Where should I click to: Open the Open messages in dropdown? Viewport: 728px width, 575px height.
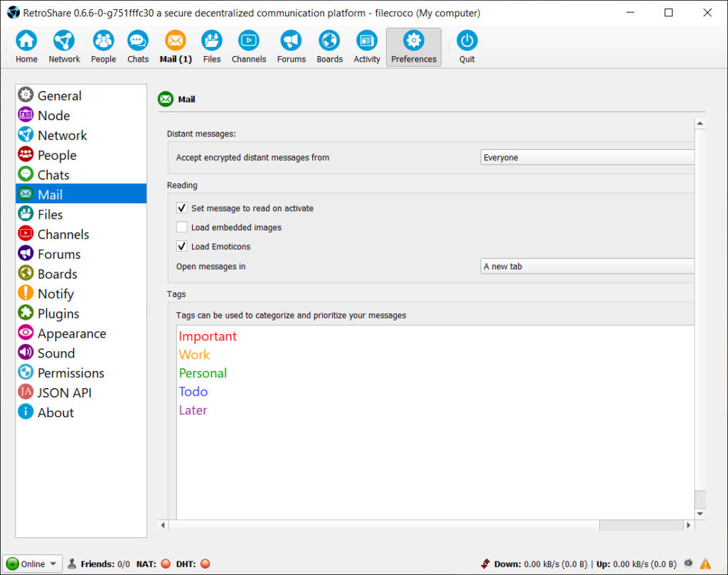tap(587, 267)
